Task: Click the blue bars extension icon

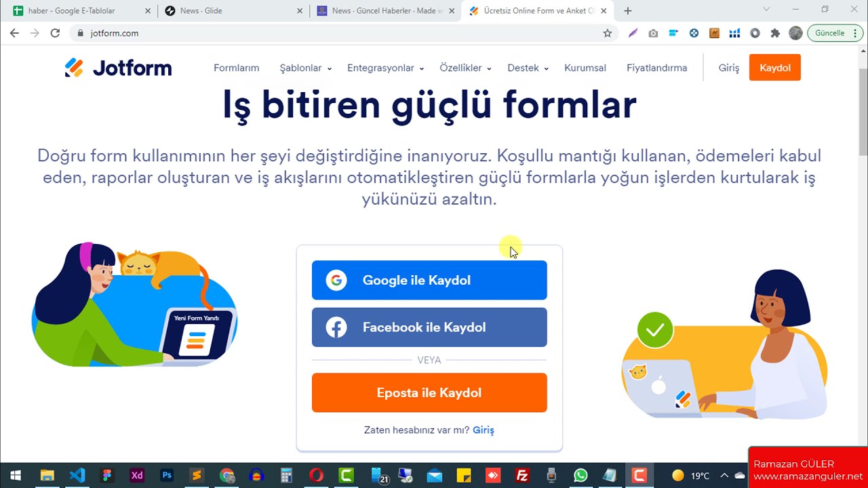Action: pyautogui.click(x=673, y=33)
